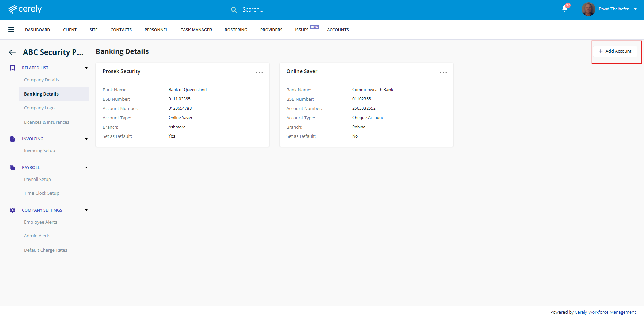644x316 pixels.
Task: Click account number 2563332552
Action: click(x=364, y=108)
